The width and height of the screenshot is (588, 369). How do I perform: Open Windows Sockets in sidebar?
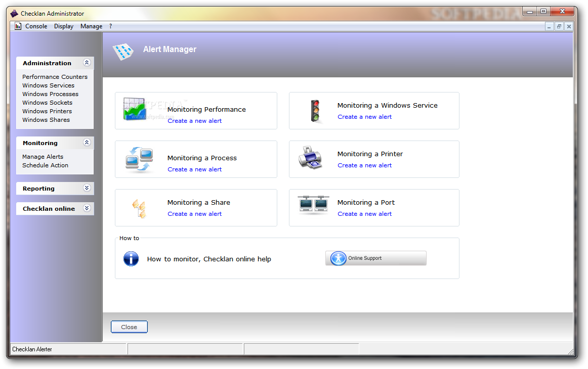(x=47, y=103)
